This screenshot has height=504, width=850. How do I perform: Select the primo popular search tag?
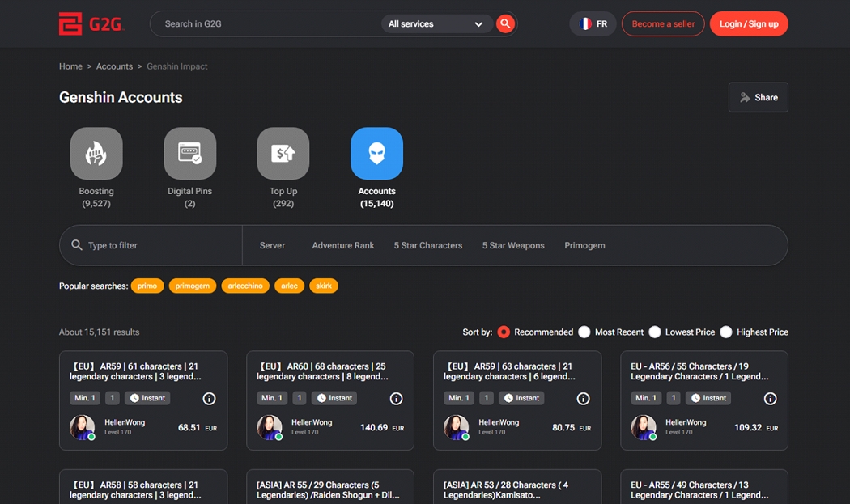point(147,286)
